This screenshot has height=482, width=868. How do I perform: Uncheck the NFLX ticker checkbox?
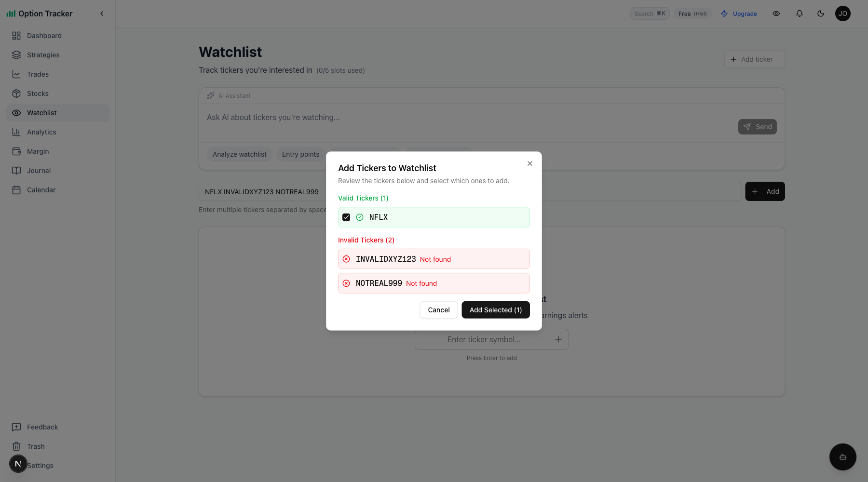point(346,217)
